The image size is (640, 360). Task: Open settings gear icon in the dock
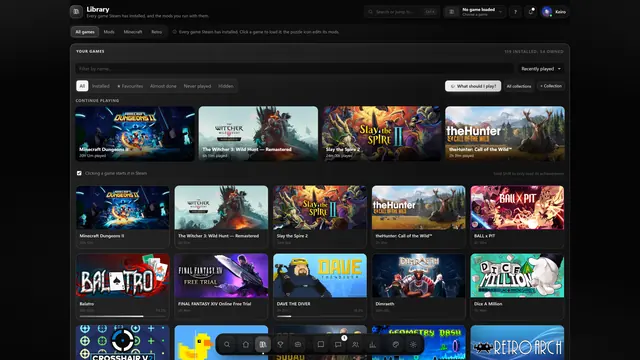413,344
